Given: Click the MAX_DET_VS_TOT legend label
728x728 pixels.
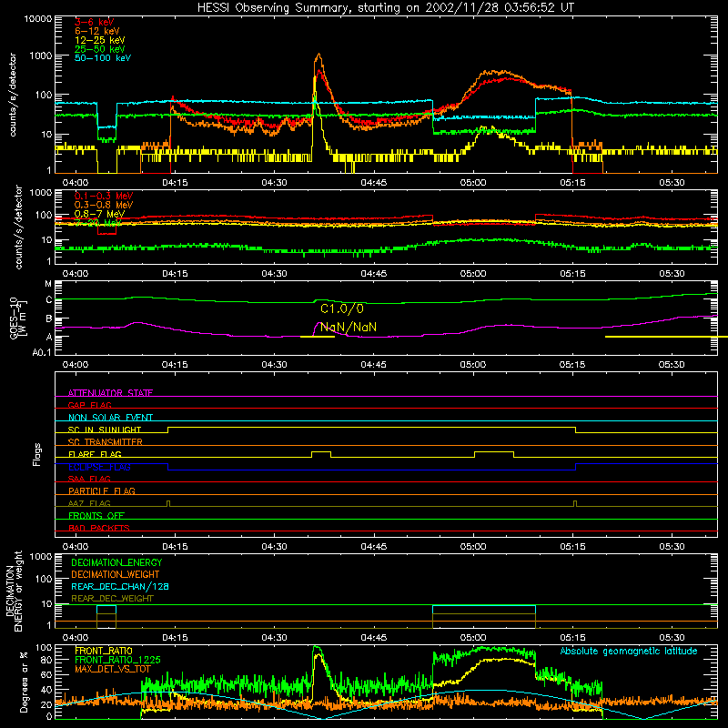Looking at the screenshot, I should 112,669.
